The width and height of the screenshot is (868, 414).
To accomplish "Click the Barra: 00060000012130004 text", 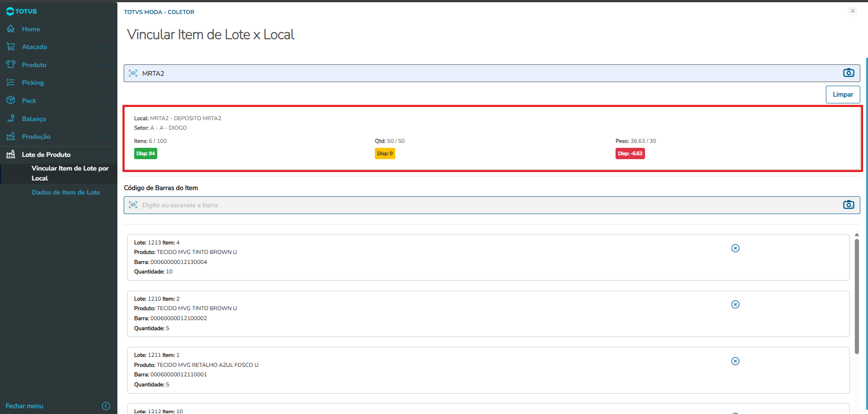I will (x=170, y=262).
